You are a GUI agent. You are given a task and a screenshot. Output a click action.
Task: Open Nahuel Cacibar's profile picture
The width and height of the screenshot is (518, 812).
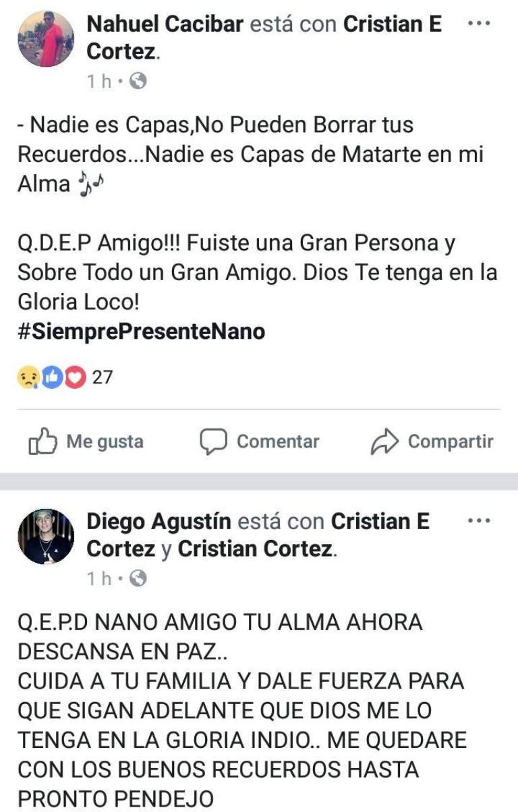click(x=46, y=39)
